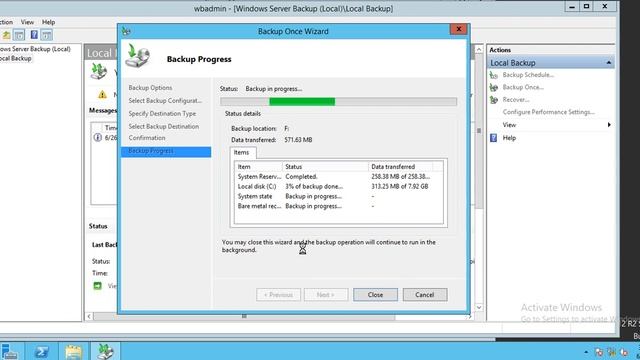Select the Bare metal recovery row
The height and width of the screenshot is (360, 640).
[338, 206]
